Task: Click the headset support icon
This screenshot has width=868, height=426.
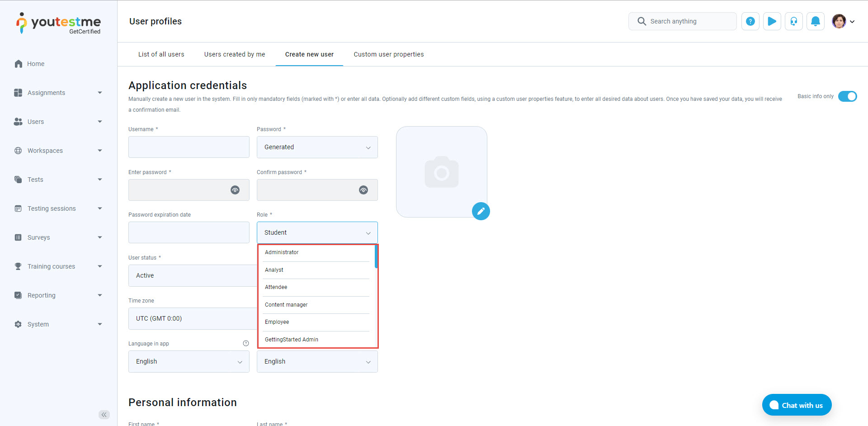Action: pyautogui.click(x=793, y=21)
